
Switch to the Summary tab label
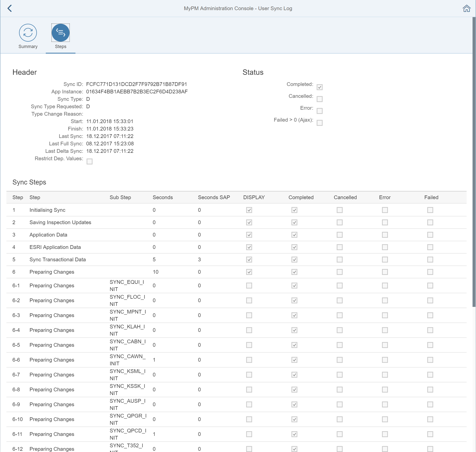point(28,47)
